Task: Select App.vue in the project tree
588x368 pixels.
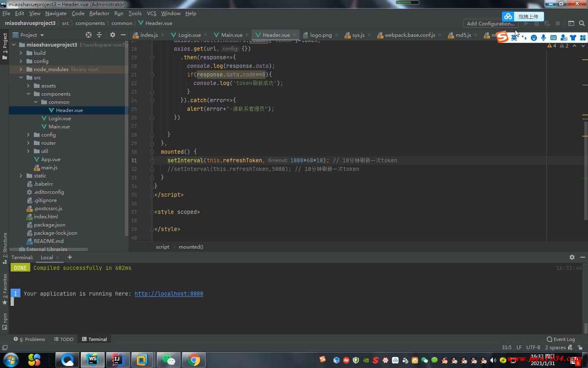Action: click(51, 159)
